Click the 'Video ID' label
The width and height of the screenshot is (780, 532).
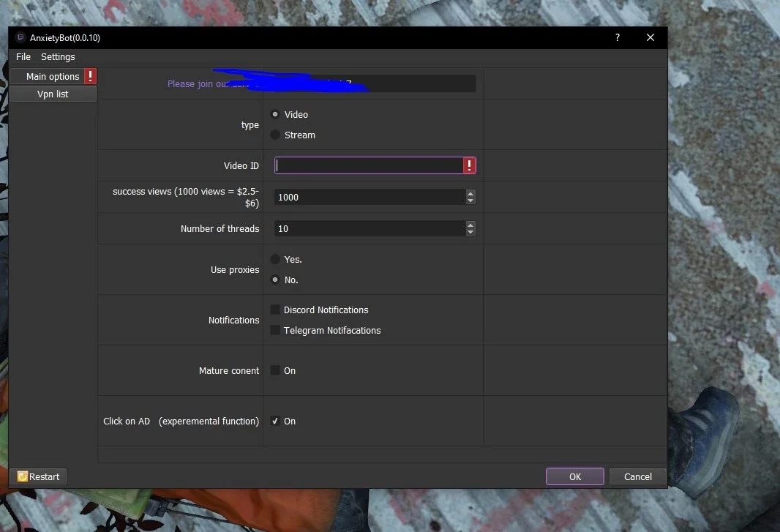click(241, 165)
